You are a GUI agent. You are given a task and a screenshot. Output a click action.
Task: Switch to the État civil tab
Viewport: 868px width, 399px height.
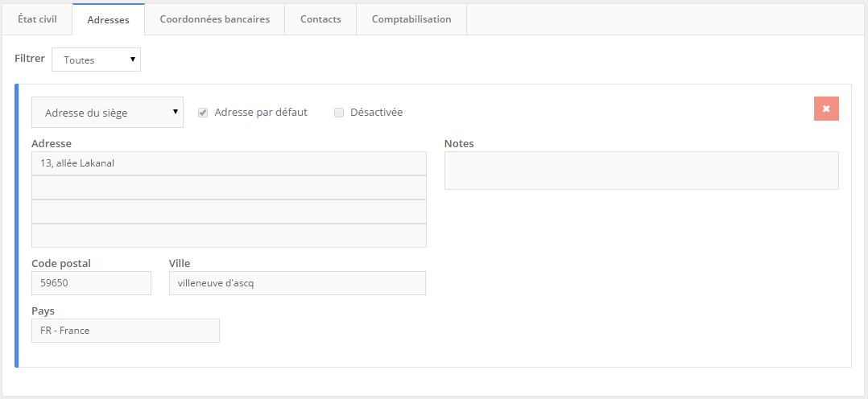click(37, 19)
